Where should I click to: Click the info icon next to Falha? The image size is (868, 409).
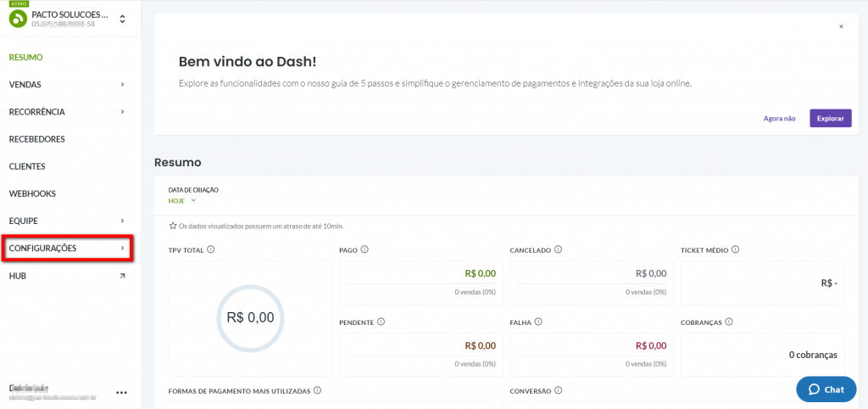tap(539, 322)
